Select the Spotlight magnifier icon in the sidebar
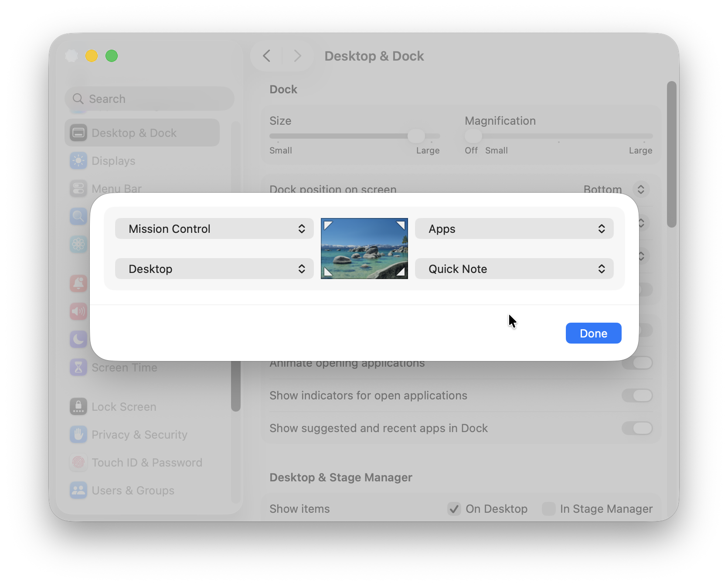Image resolution: width=728 pixels, height=586 pixels. [78, 216]
